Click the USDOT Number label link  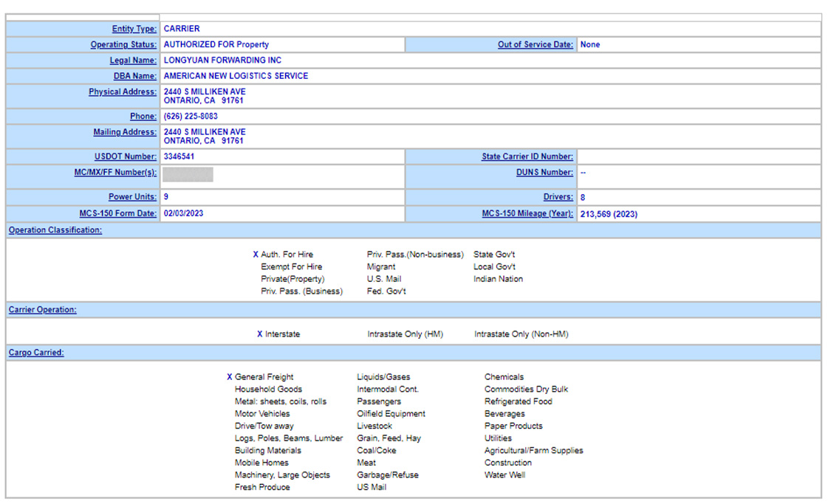coord(126,156)
